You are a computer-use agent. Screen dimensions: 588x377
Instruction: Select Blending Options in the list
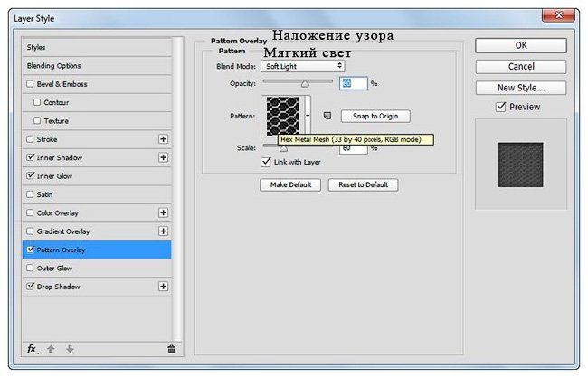coord(54,66)
